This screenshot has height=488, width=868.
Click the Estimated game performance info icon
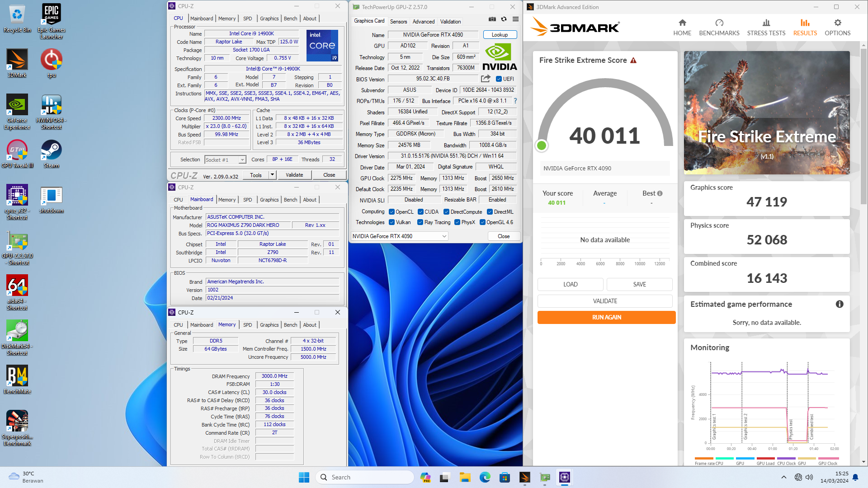[x=840, y=304]
